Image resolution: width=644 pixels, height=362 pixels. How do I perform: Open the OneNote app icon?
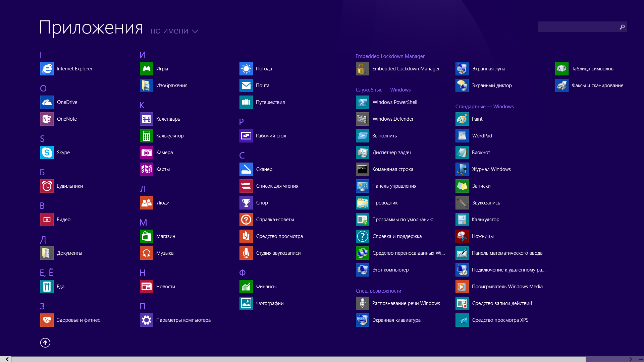pos(47,119)
